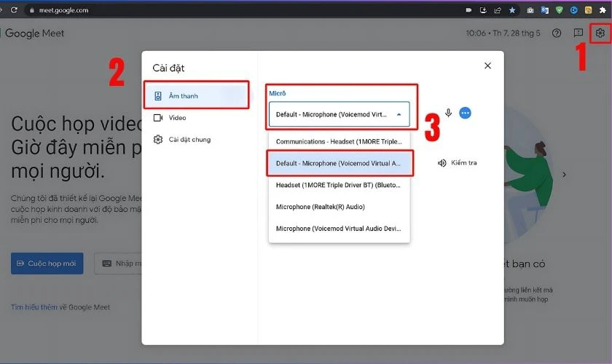Click the install app download icon
Screen dimensions: 612x364
point(483,10)
